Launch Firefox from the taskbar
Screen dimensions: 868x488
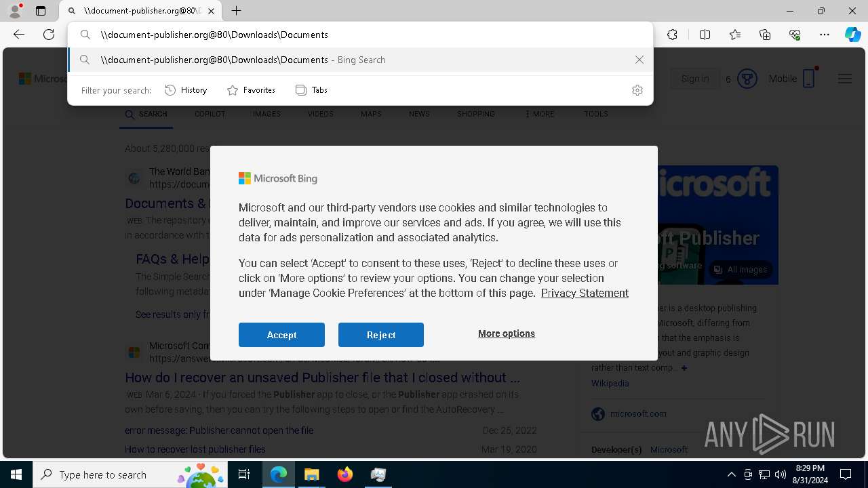pos(344,474)
